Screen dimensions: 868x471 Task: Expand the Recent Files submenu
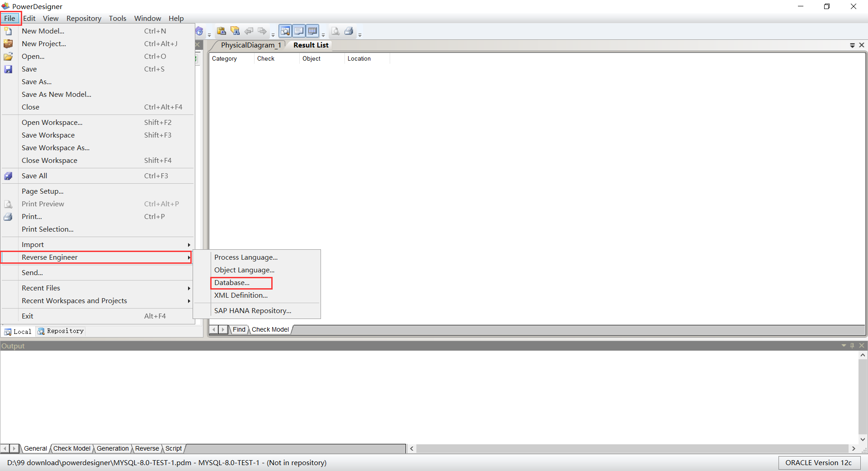click(x=68, y=288)
